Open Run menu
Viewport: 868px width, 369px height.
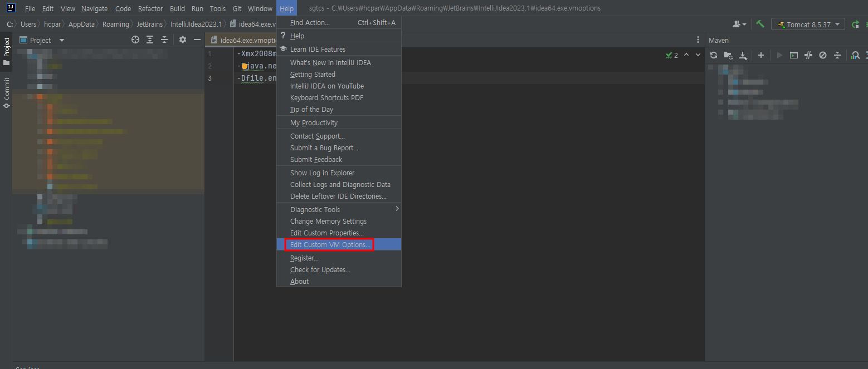pos(197,8)
